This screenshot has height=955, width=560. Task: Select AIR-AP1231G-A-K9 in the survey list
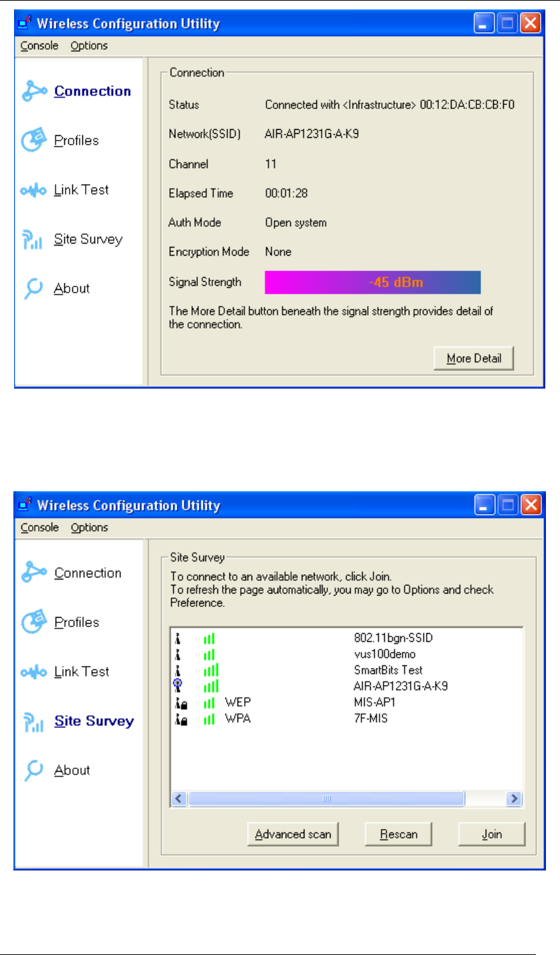tap(400, 686)
